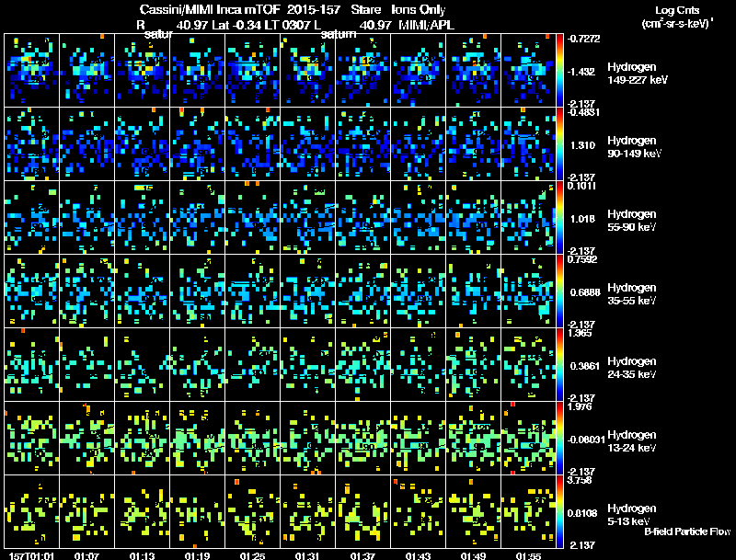This screenshot has width=736, height=560.
Task: Click the 1.976 color scale value
Action: [580, 406]
